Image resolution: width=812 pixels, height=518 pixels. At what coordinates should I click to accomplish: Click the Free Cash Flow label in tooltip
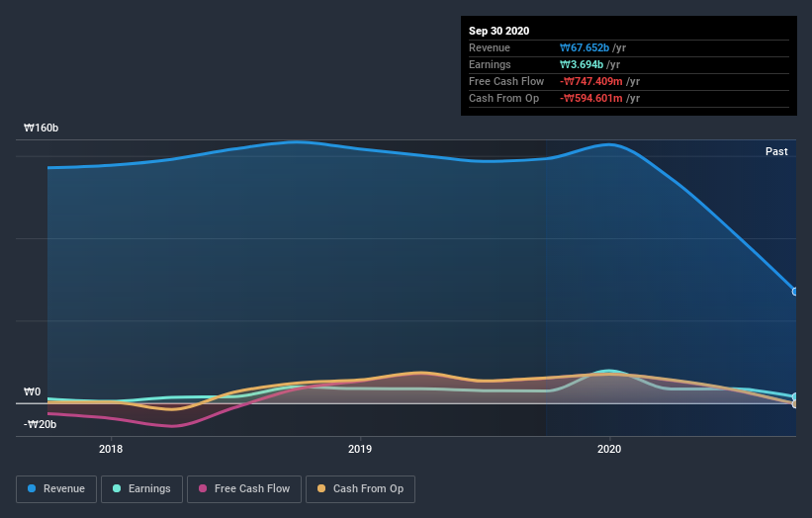tap(506, 81)
